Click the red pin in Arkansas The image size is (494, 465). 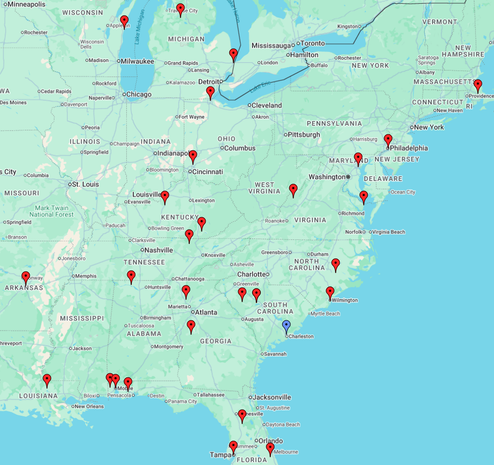coord(26,278)
